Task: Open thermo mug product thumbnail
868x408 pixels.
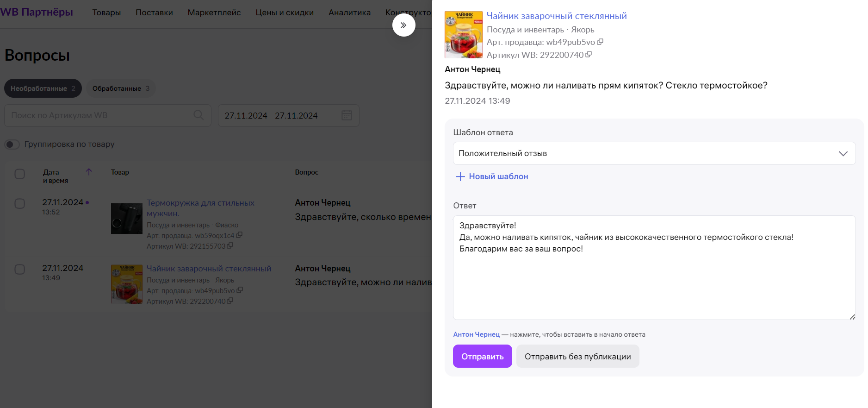Action: (127, 219)
